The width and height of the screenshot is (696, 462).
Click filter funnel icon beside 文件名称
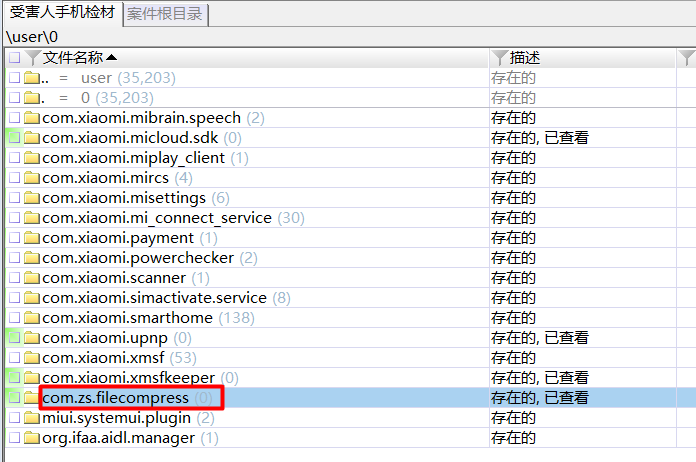click(33, 58)
